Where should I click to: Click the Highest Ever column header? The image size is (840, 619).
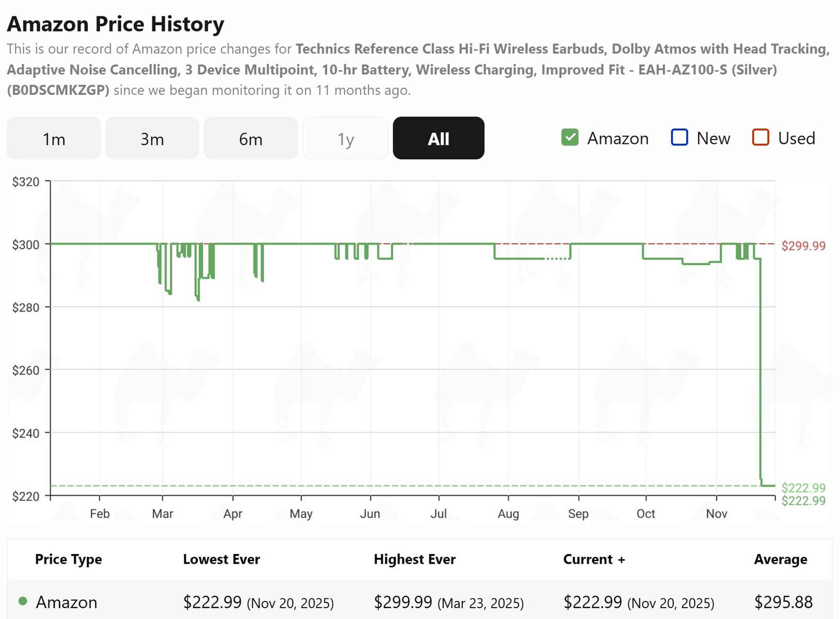[x=414, y=560]
